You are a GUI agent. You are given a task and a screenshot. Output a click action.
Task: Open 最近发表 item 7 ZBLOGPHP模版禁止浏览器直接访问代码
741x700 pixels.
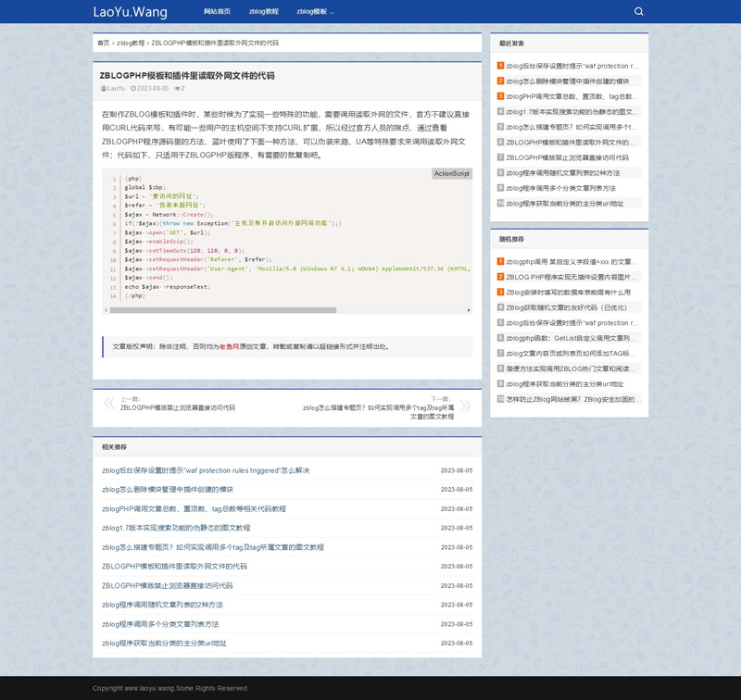click(567, 157)
